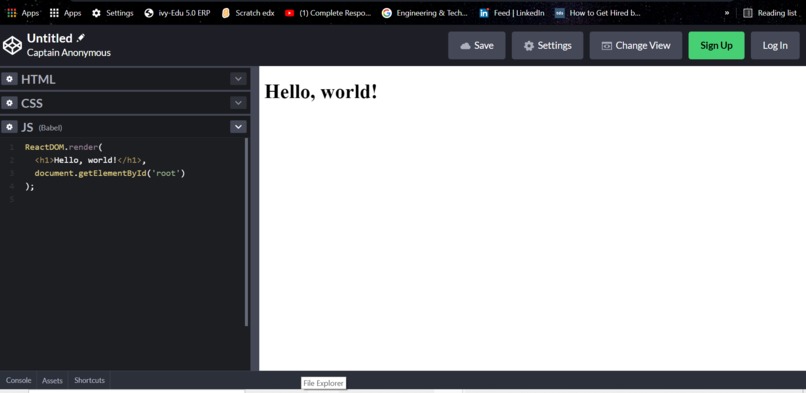Click the Hello, world! preview heading

[321, 92]
